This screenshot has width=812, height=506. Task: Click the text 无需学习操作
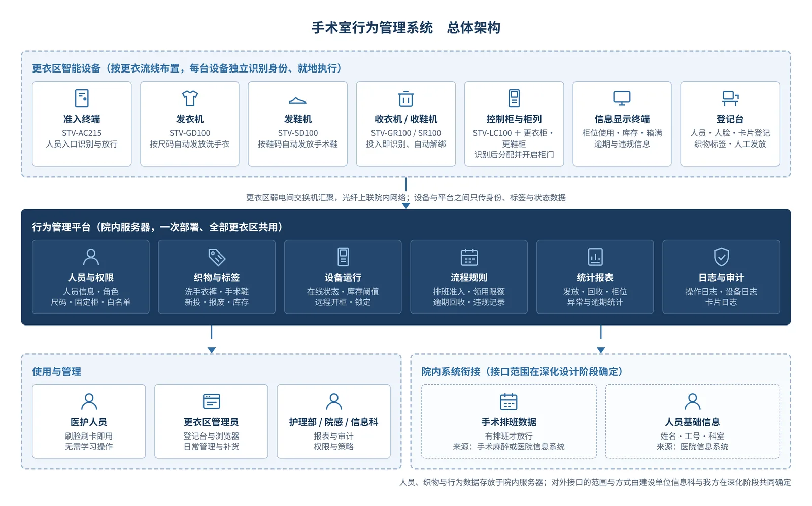click(89, 447)
